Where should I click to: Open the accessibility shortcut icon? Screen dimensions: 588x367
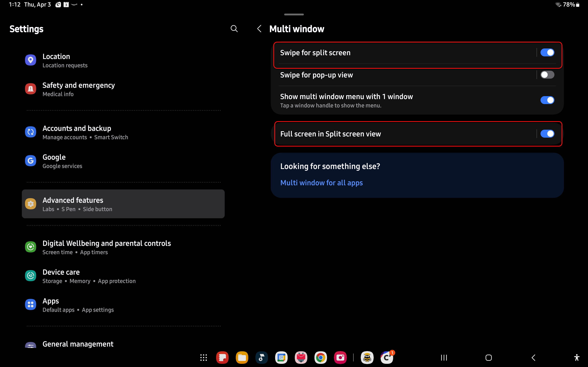(x=577, y=357)
